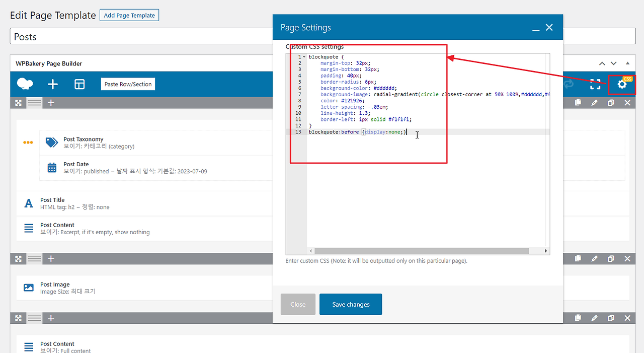Copy the row containing Post Image
644x353 pixels.
click(578, 259)
